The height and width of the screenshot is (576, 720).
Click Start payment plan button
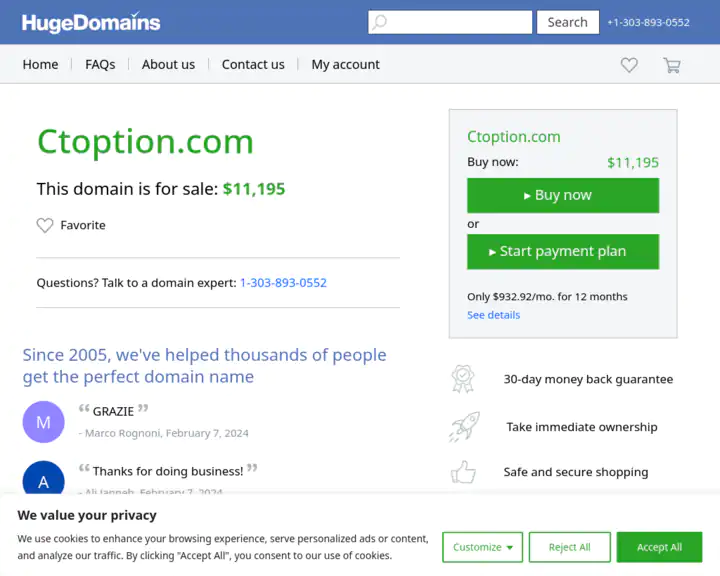[563, 252]
